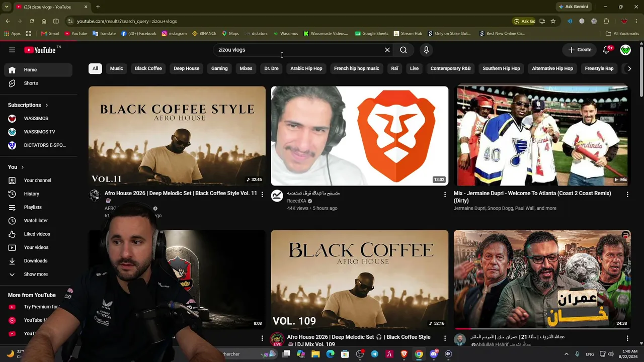Expand the You section

point(16,167)
